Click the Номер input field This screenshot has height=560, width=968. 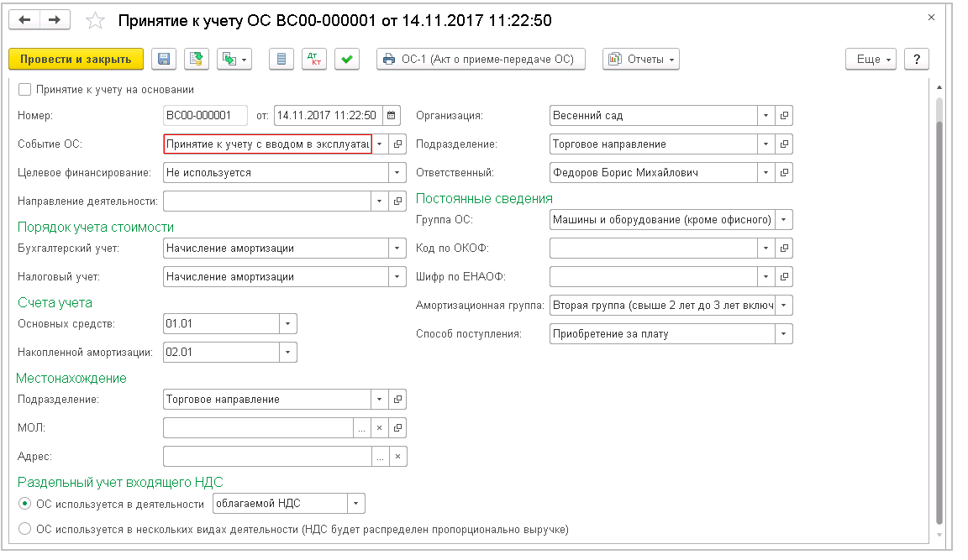click(x=206, y=115)
